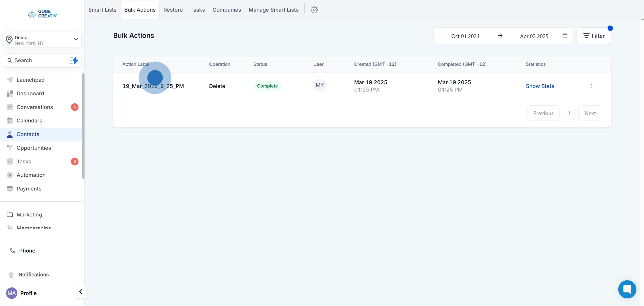Open the Filter options
This screenshot has height=306, width=644.
coord(593,36)
